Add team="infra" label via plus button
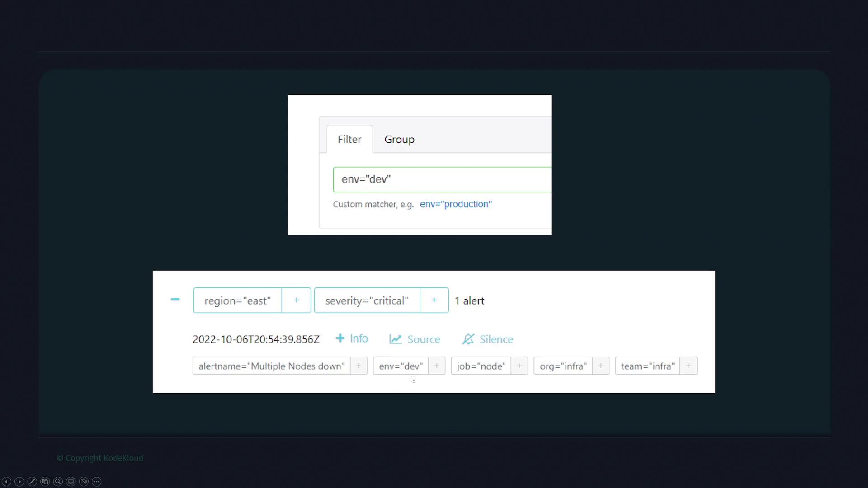Screen dimensions: 868x488 tap(689, 366)
